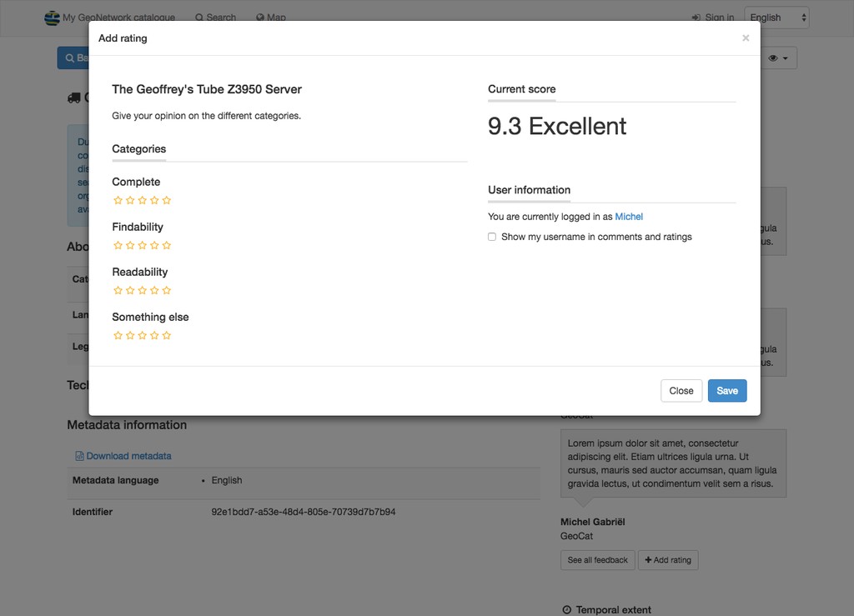Give Complete category five stars
The width and height of the screenshot is (854, 616).
167,200
